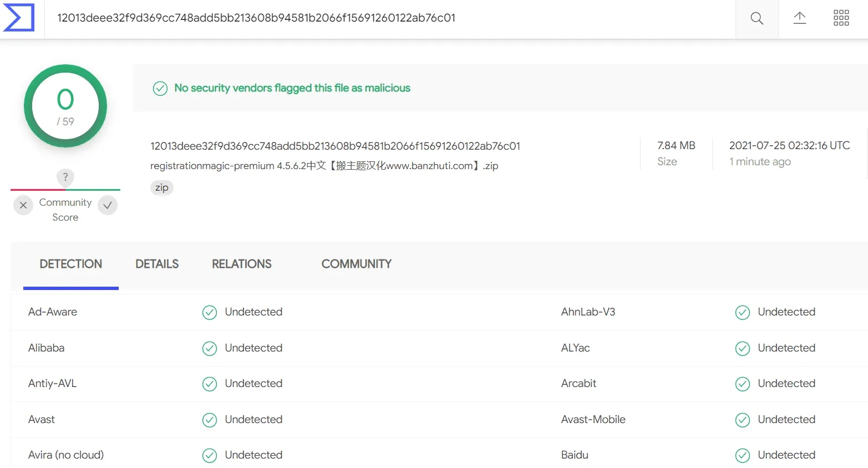Click the Community Score bar indicator
Viewport: 868px width, 468px height.
tap(65, 190)
